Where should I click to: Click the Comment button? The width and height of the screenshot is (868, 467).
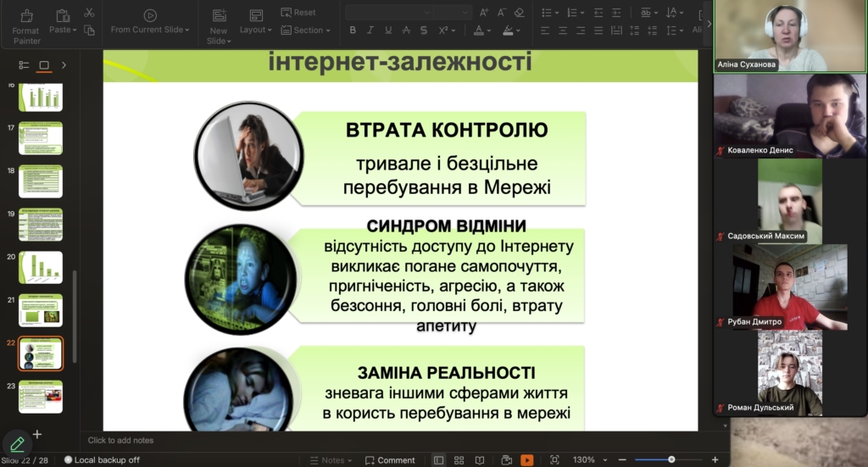[390, 460]
